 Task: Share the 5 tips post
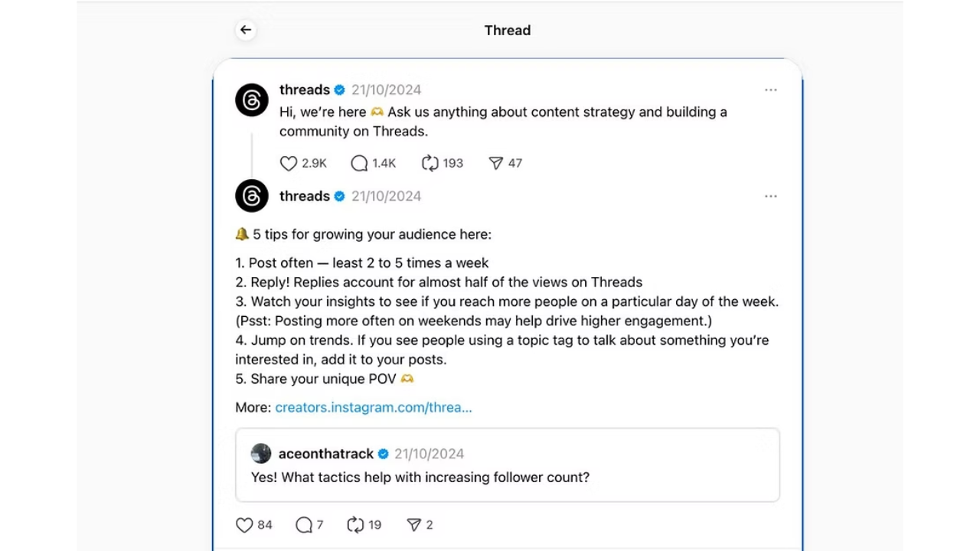(414, 525)
